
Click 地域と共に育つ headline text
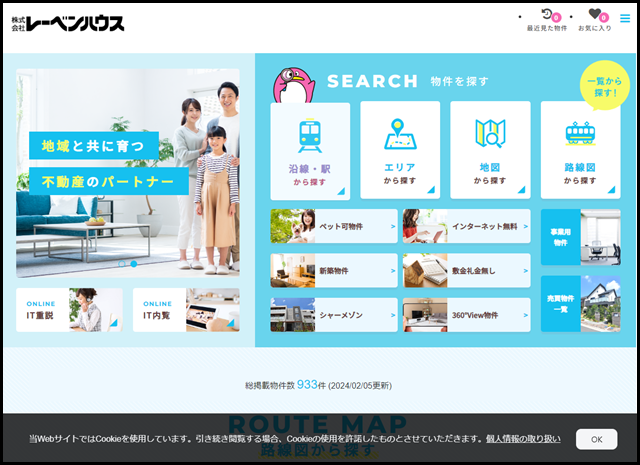point(93,146)
